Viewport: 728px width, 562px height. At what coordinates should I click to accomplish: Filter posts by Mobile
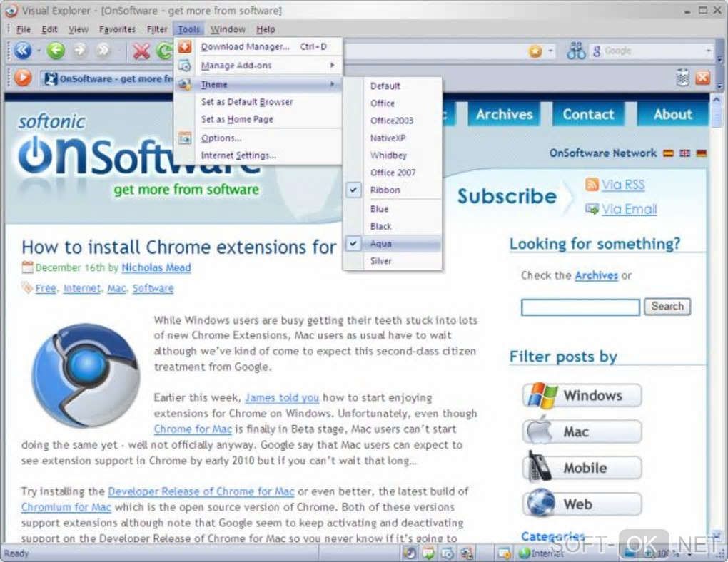[x=582, y=468]
